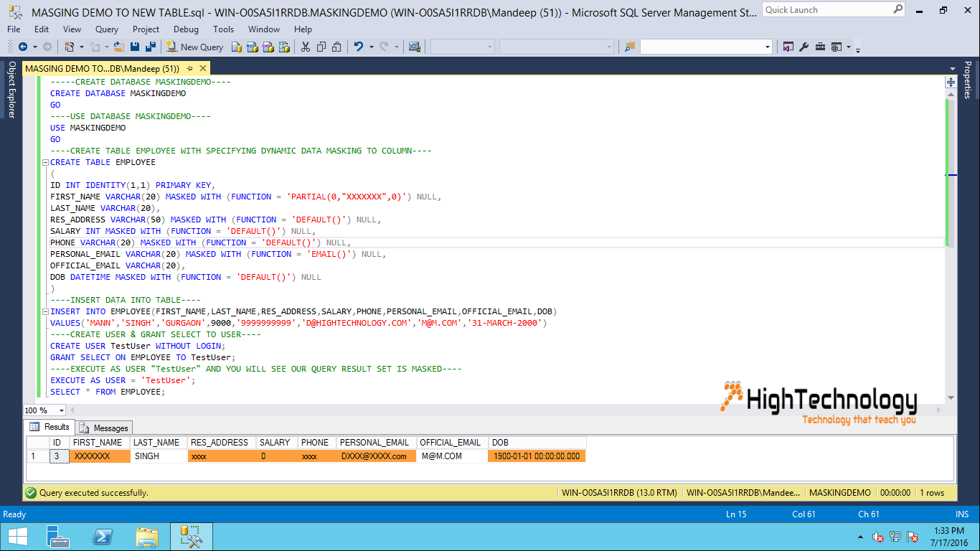Open the Find combo box dropdown
The height and width of the screenshot is (551, 980).
[x=768, y=47]
